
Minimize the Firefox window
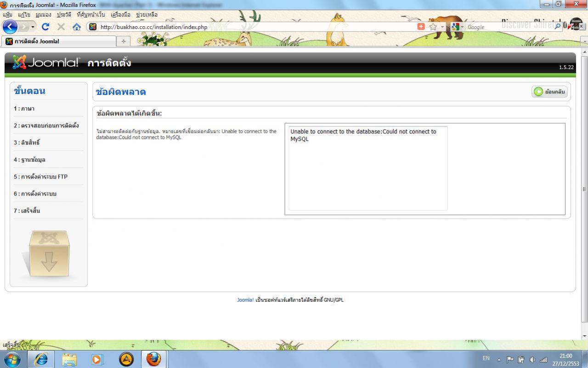point(547,4)
